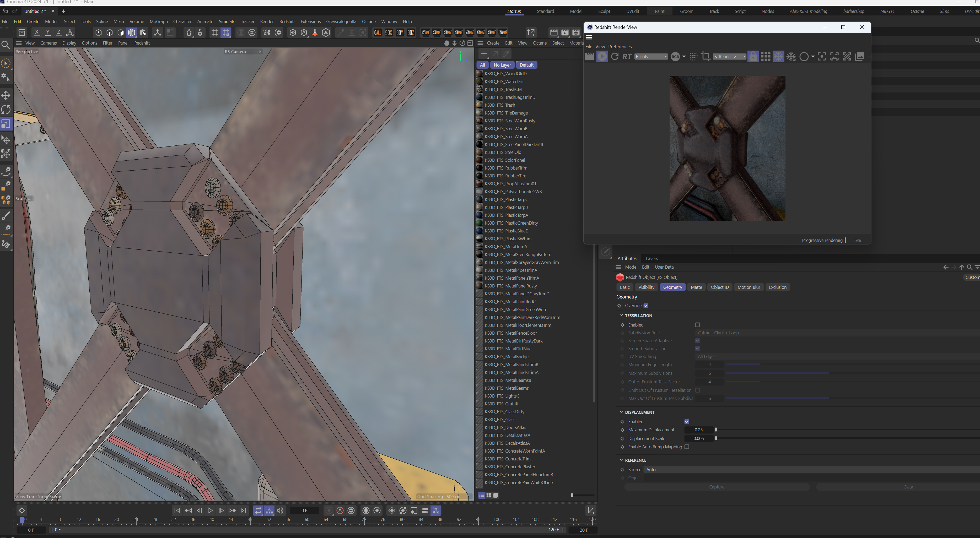Toggle the Workplane grid icon

tap(215, 32)
